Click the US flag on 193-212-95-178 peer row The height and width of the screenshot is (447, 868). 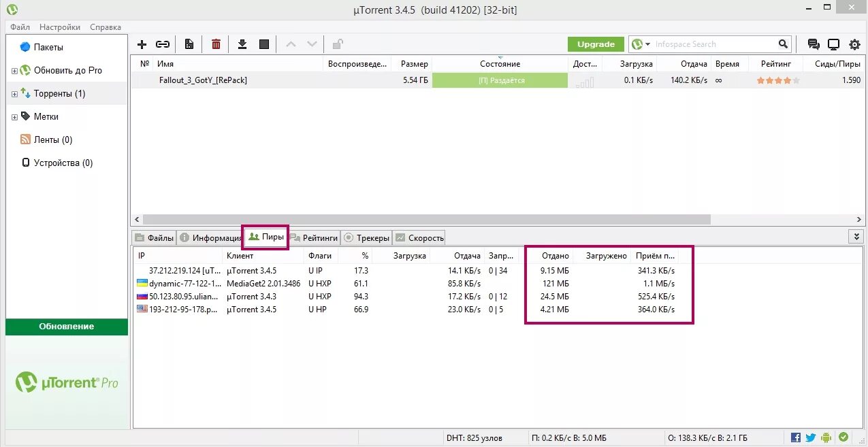142,309
